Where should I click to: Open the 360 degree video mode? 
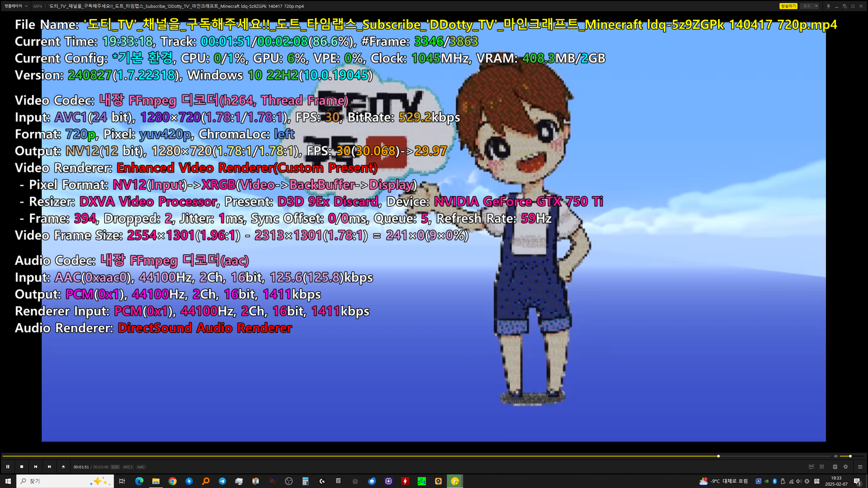(811, 467)
